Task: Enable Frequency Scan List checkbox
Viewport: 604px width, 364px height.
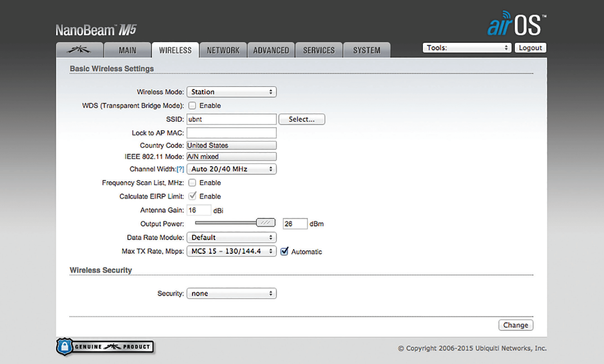Action: pyautogui.click(x=192, y=183)
